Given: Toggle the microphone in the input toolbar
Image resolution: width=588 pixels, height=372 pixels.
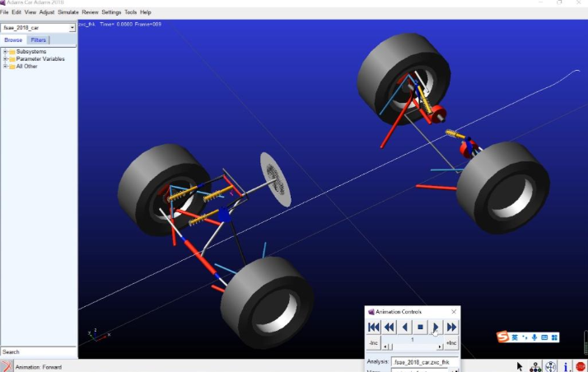Looking at the screenshot, I should pos(534,337).
